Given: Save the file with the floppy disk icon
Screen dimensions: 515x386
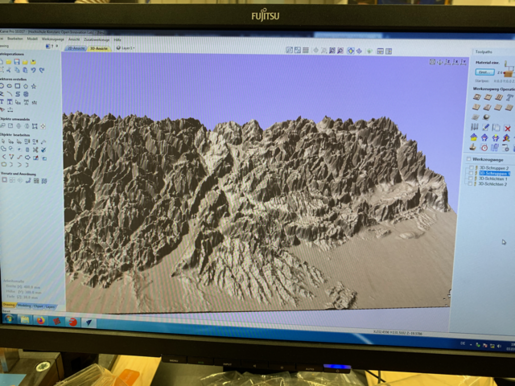Looking at the screenshot, I should pyautogui.click(x=17, y=62).
